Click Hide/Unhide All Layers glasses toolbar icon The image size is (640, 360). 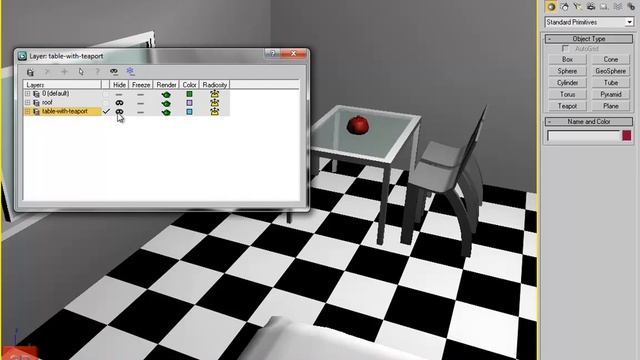click(114, 71)
